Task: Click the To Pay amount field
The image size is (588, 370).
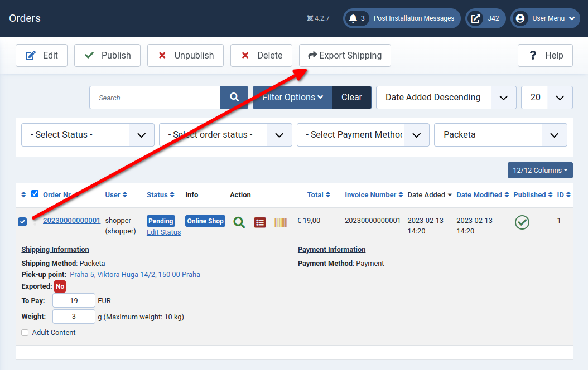Action: 74,300
